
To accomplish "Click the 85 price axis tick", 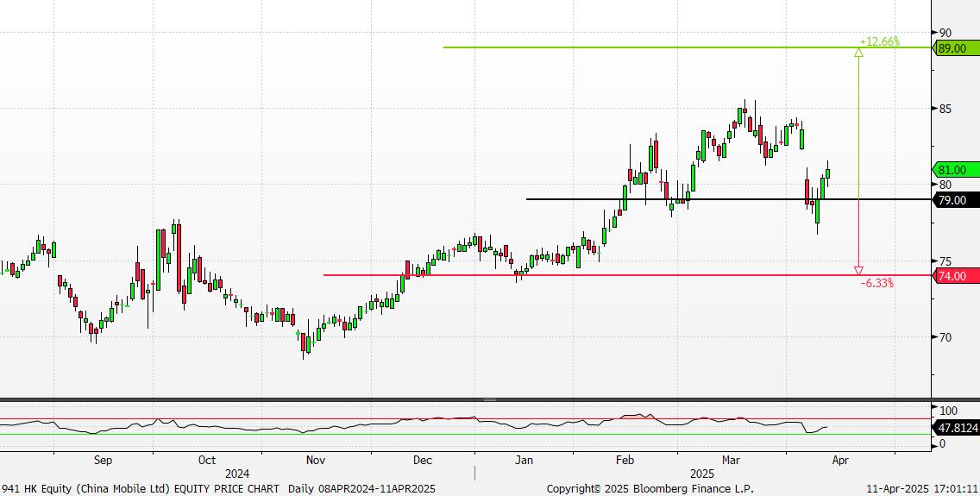I will point(945,109).
